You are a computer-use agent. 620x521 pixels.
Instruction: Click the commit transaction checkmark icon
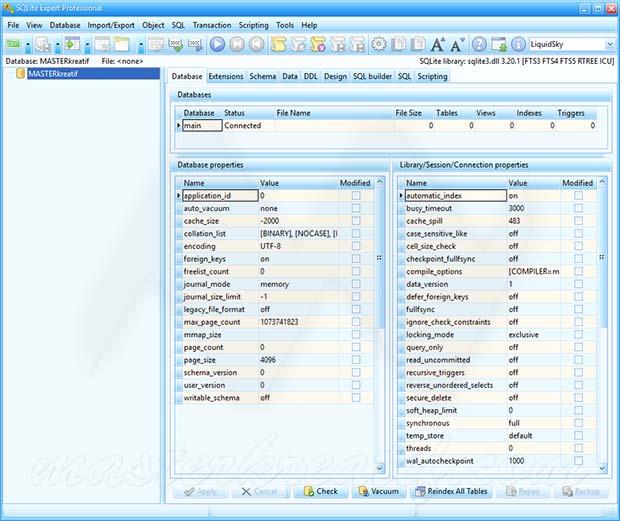click(176, 44)
